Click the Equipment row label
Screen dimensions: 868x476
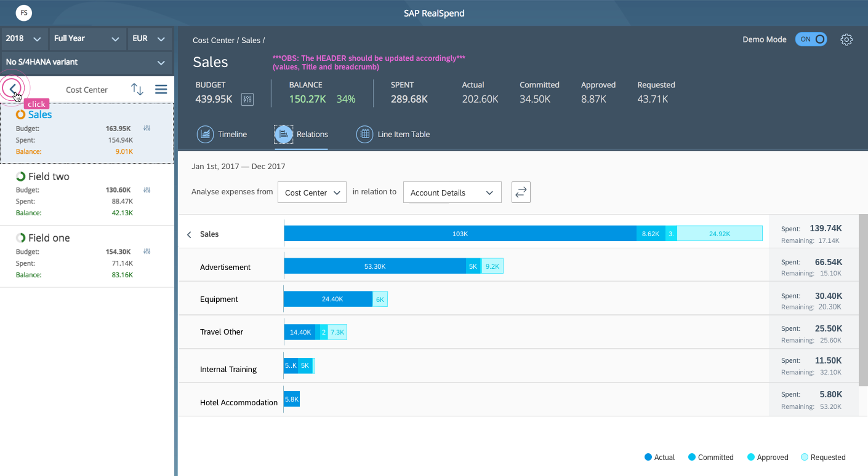pyautogui.click(x=219, y=299)
